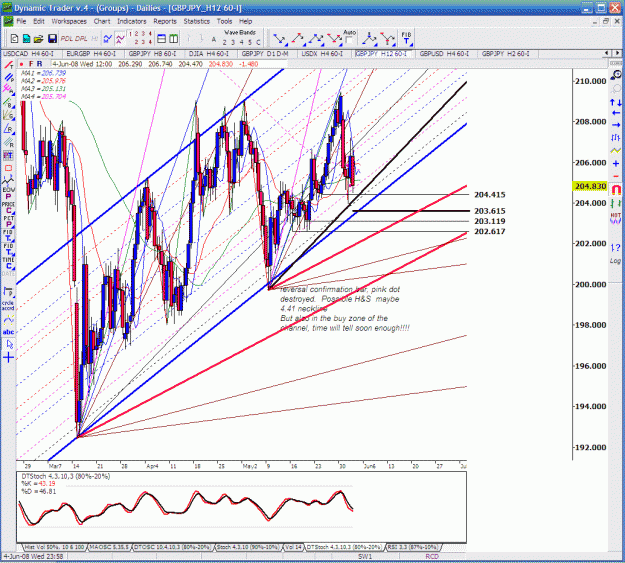Toggle Wave Band C

click(x=258, y=42)
